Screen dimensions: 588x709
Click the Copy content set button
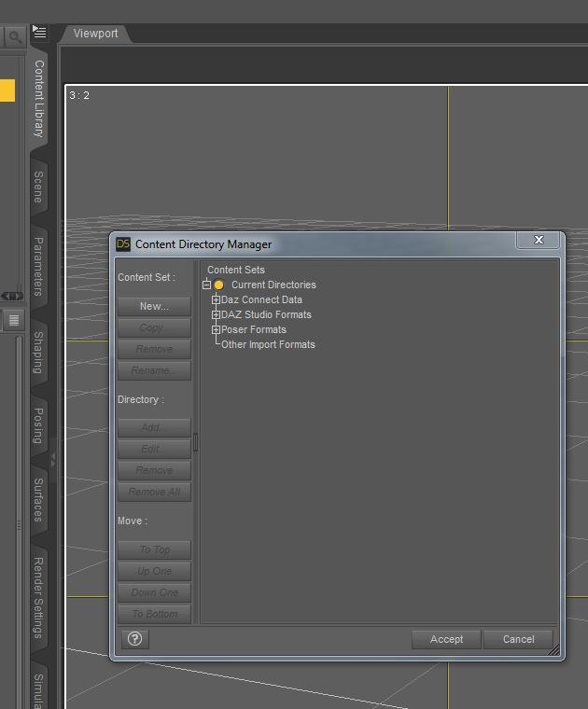coord(154,327)
